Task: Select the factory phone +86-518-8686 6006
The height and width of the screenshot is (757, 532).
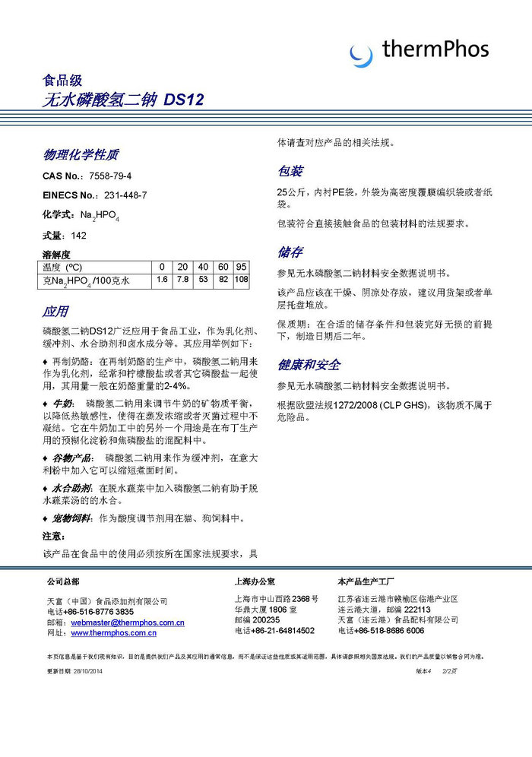Action: click(389, 631)
